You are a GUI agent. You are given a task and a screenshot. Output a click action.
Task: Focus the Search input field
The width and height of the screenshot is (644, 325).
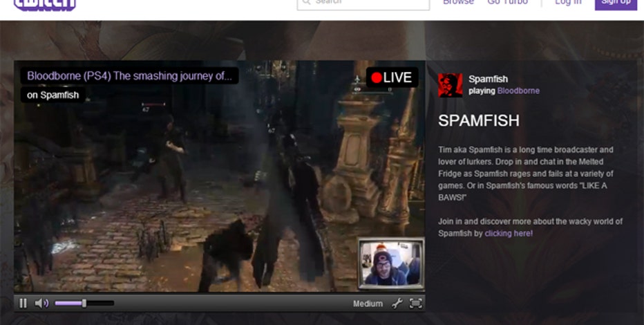(x=363, y=3)
